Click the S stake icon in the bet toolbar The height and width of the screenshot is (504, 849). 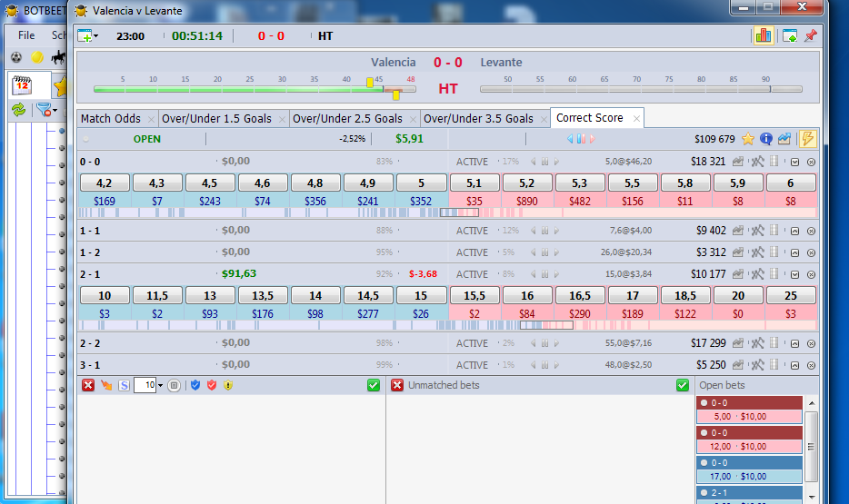click(x=124, y=386)
